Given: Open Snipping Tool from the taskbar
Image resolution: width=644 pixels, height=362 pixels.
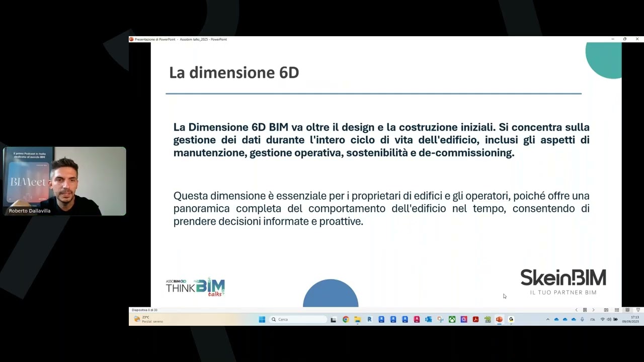Looking at the screenshot, I should click(x=440, y=319).
